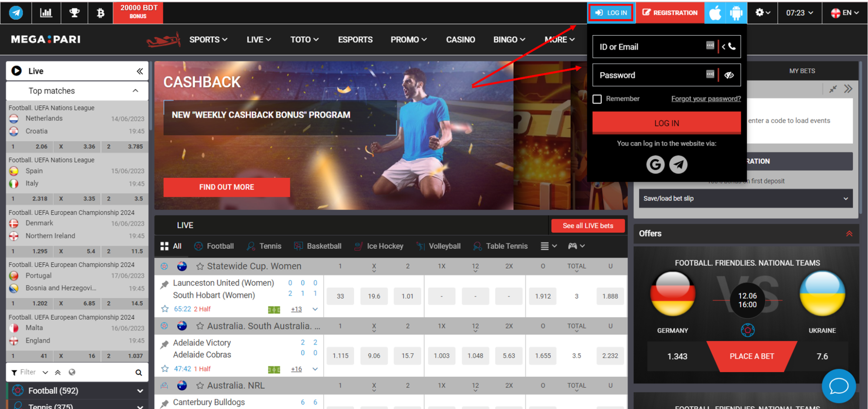Open the 07:23 time zone dropdown
This screenshot has width=868, height=409.
point(799,13)
